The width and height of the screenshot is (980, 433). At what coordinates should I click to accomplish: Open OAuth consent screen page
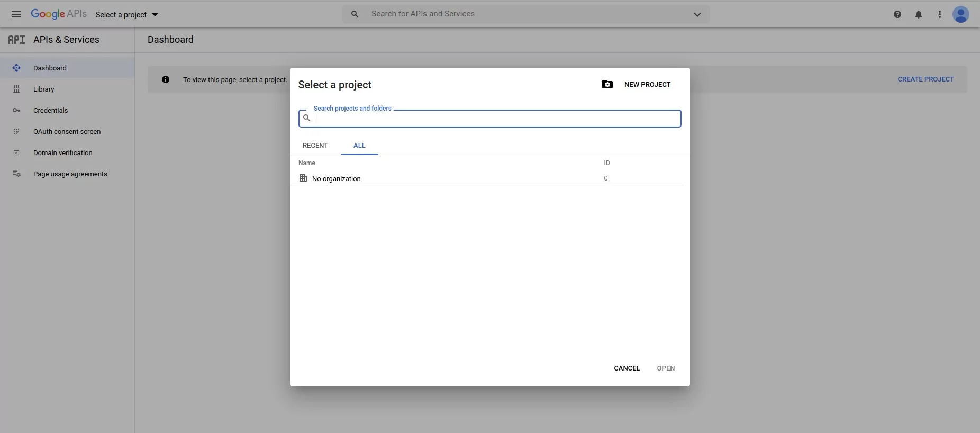click(67, 131)
